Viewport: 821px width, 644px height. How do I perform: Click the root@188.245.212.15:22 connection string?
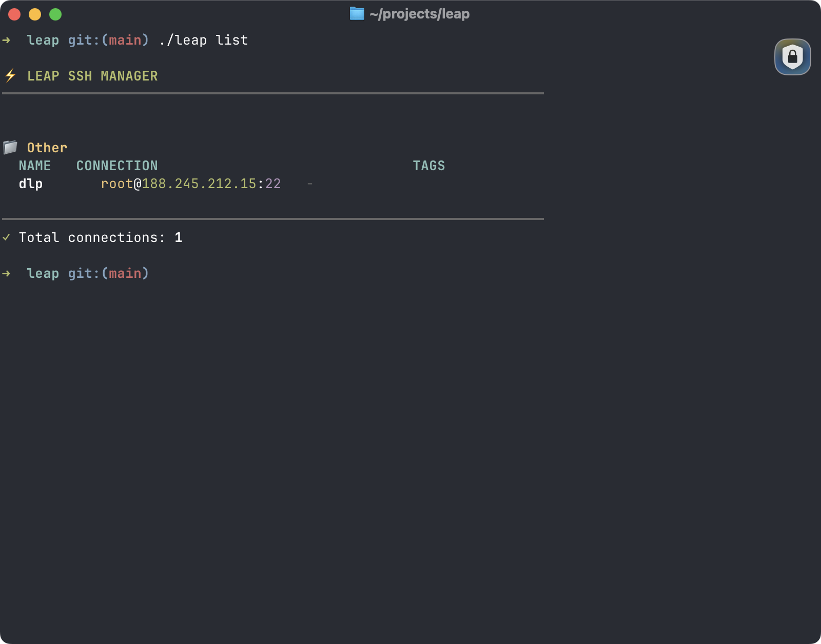pos(190,184)
